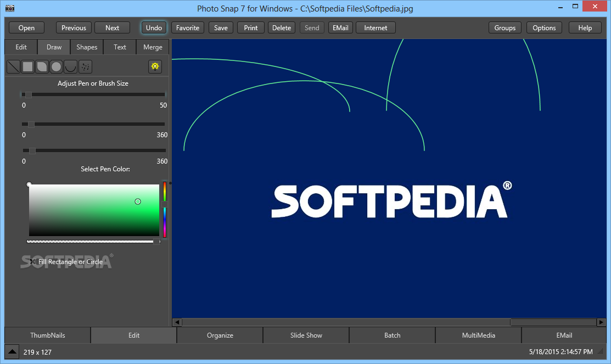Open the Shapes tab
The image size is (611, 364).
87,47
